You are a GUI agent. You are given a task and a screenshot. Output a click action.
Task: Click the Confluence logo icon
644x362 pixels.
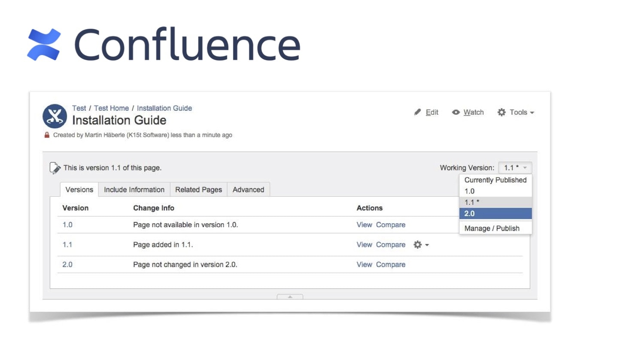point(44,44)
